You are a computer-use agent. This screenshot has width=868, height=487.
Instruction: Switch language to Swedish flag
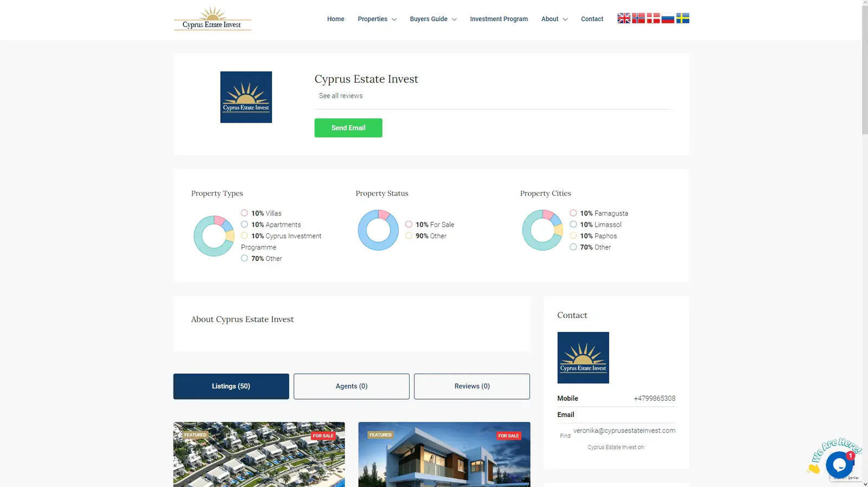pyautogui.click(x=682, y=18)
